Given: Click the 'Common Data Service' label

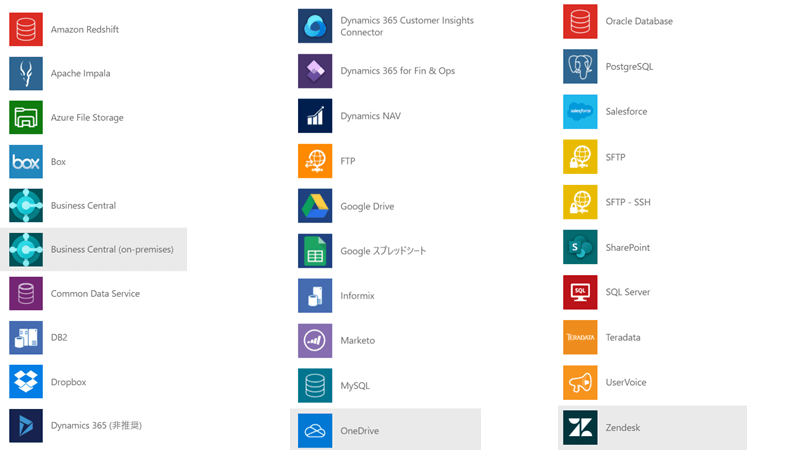Looking at the screenshot, I should pos(95,293).
